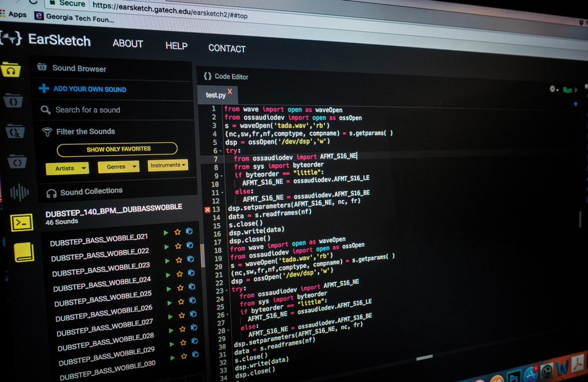This screenshot has height=382, width=588.
Task: Open the Instruments filter dropdown
Action: tap(168, 165)
